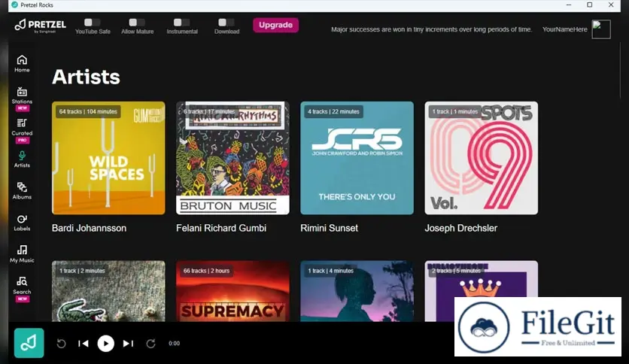Open There's Only You cover art
The width and height of the screenshot is (629, 364).
(357, 158)
